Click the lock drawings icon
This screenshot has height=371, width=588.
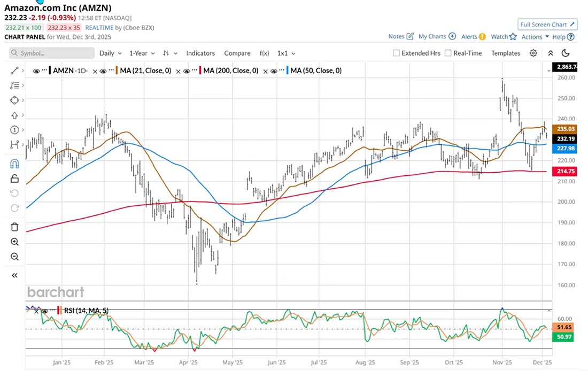[x=14, y=179]
